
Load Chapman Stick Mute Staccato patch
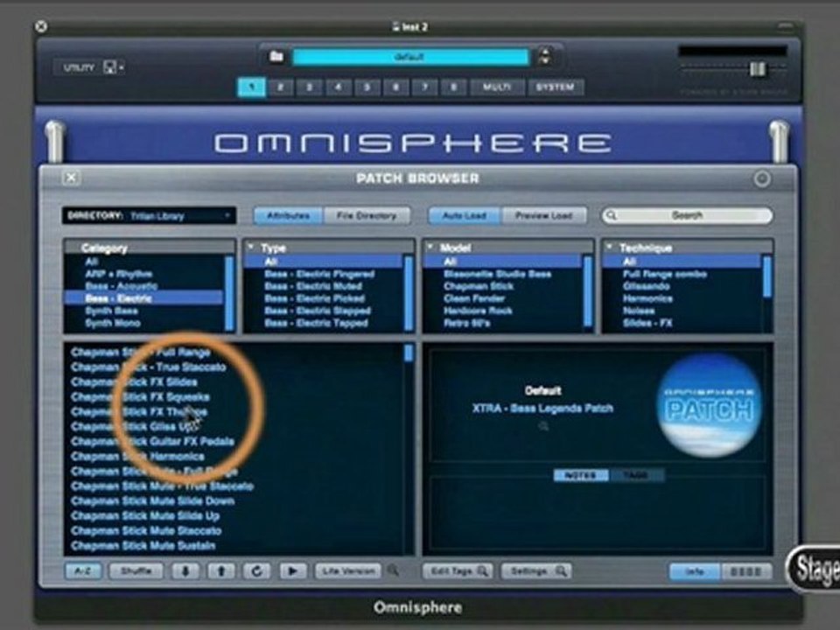(146, 530)
